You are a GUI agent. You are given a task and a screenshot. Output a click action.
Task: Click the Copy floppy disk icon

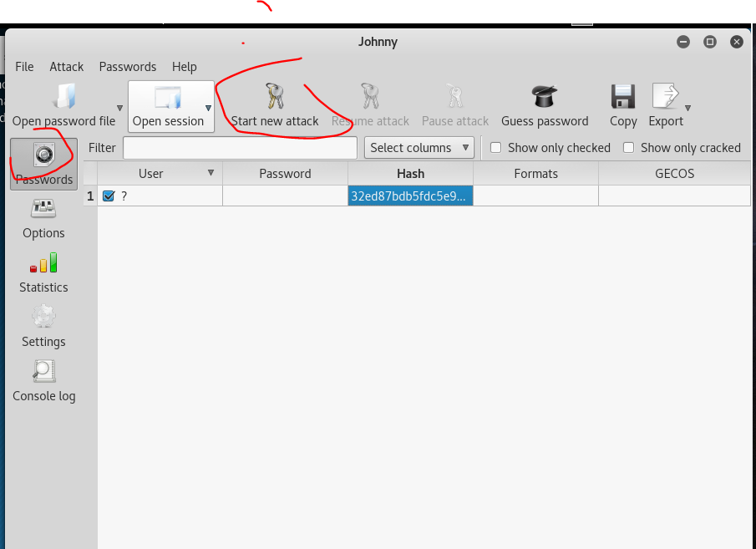pyautogui.click(x=623, y=97)
